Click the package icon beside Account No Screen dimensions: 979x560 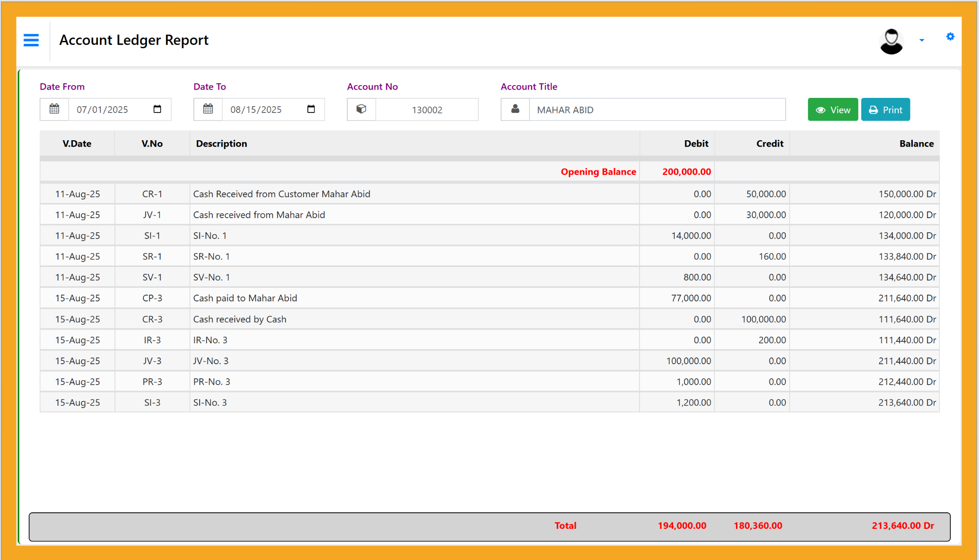(x=361, y=109)
